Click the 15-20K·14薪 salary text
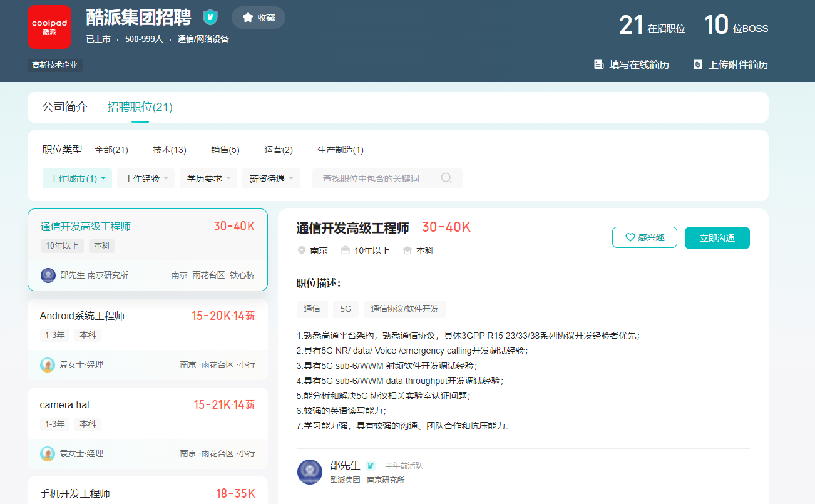Screen dimensions: 815x504 223,316
